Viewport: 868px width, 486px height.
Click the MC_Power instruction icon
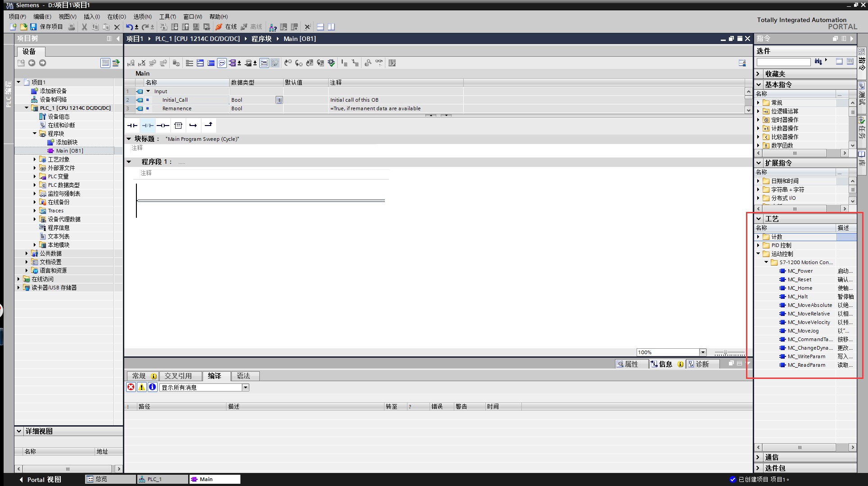782,271
